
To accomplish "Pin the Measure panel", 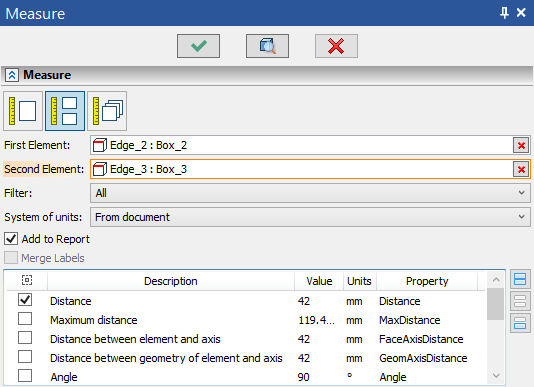I will click(x=504, y=13).
